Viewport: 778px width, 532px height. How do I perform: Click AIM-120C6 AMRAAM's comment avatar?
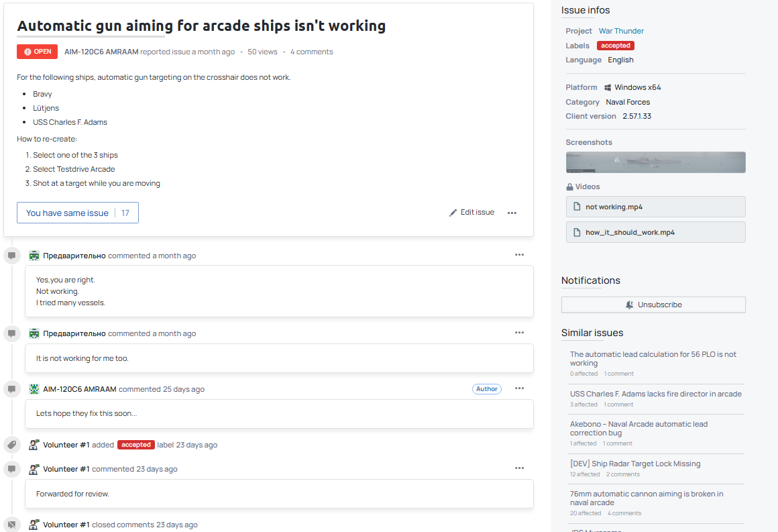(34, 389)
